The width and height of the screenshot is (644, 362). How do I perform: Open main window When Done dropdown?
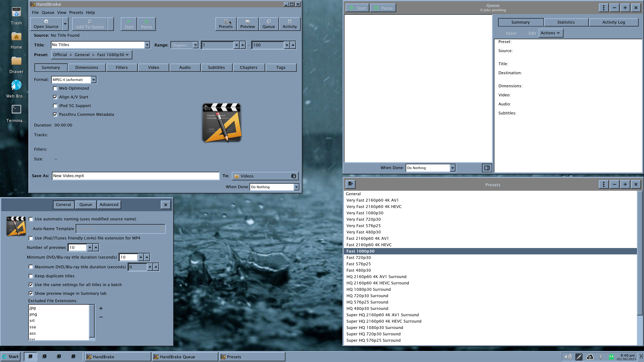pos(275,187)
